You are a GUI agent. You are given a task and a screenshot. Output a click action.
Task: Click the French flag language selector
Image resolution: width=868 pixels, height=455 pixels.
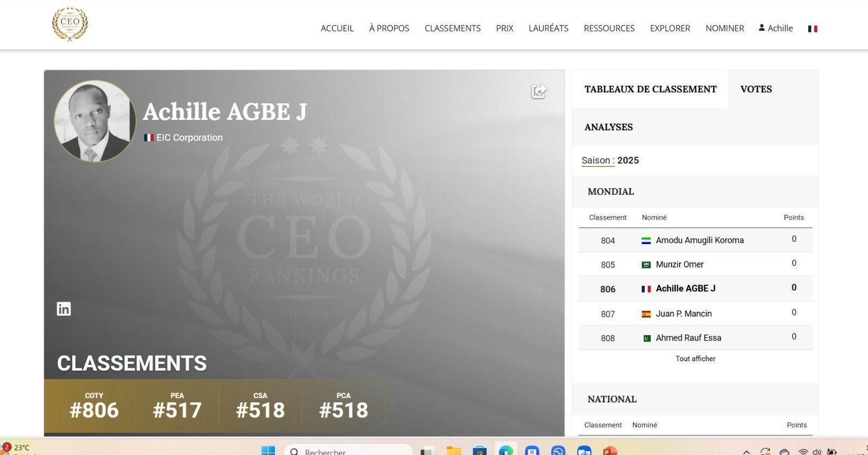coord(812,29)
